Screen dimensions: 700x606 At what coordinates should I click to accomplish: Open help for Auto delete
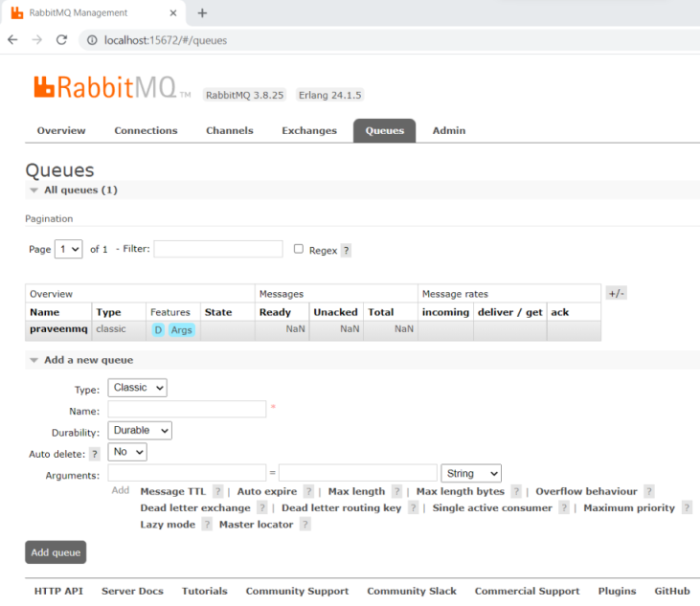click(x=95, y=455)
